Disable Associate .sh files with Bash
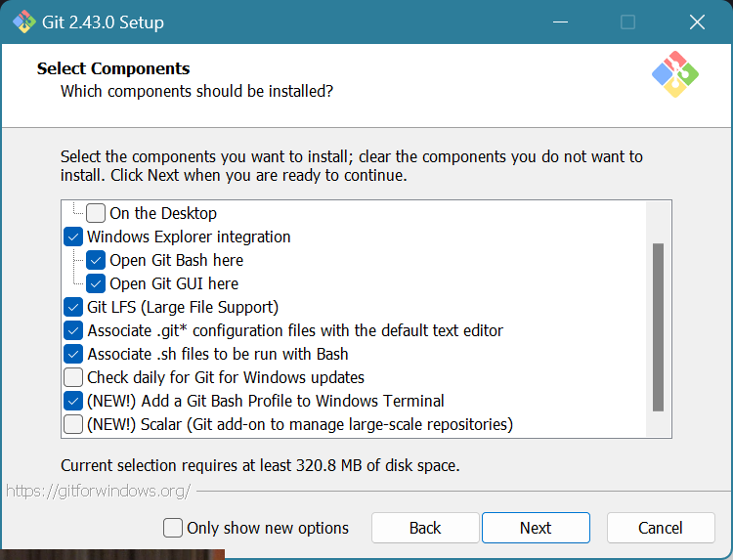 point(73,354)
